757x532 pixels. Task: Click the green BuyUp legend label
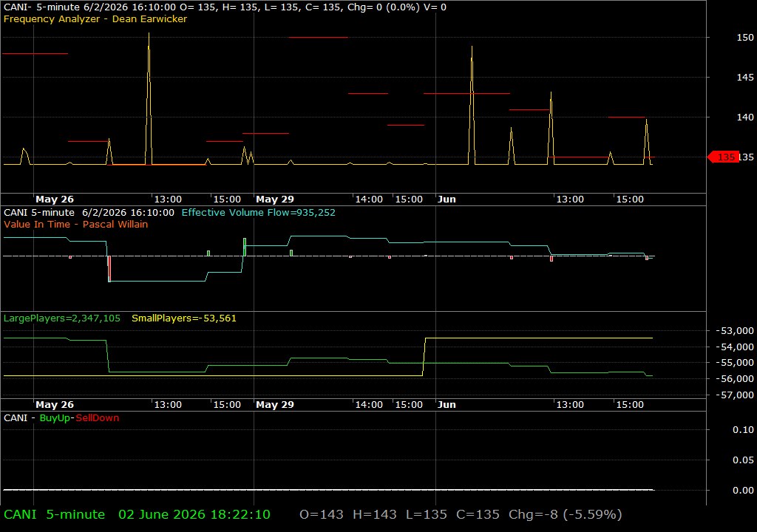[x=55, y=418]
